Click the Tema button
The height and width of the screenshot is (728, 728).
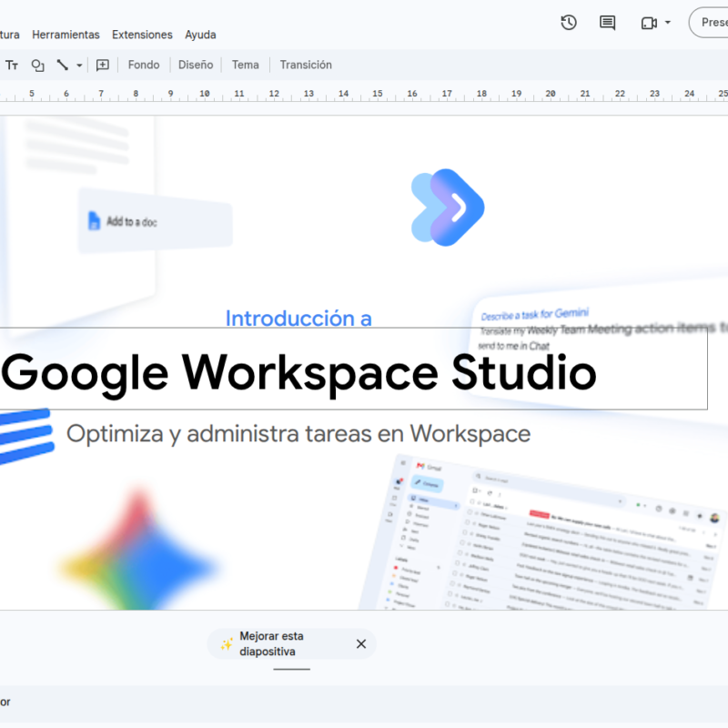(245, 65)
